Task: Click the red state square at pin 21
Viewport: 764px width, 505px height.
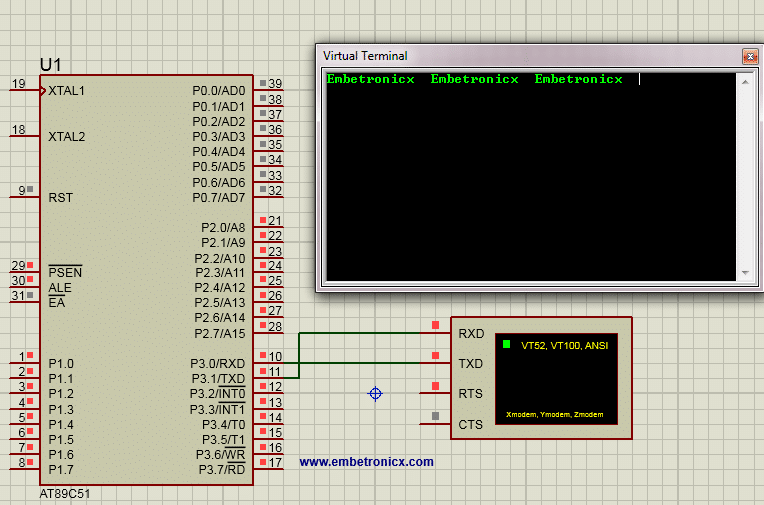Action: tap(263, 220)
